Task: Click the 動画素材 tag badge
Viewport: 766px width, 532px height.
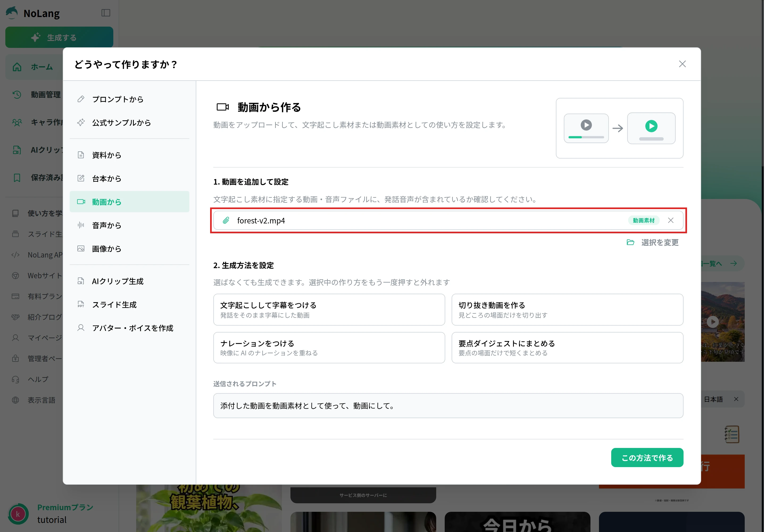Action: pos(644,220)
